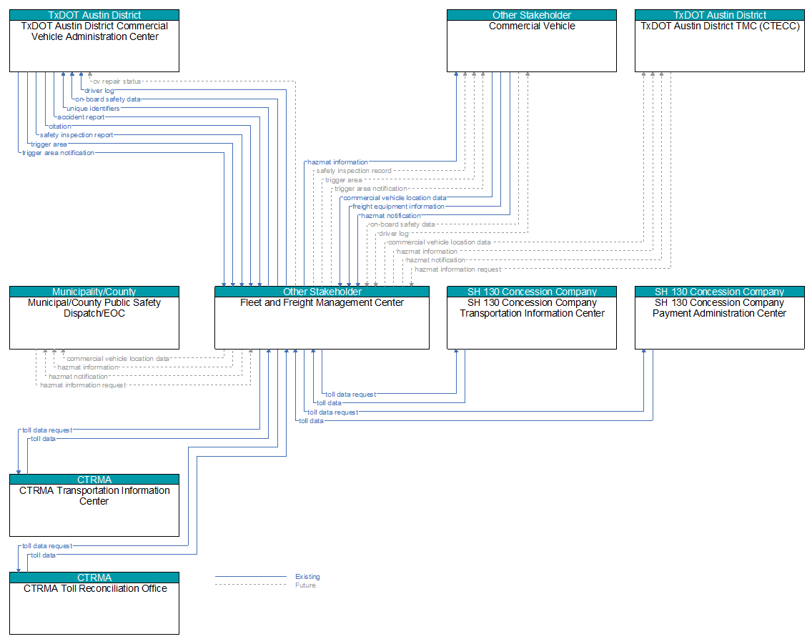Click the gray dashed 'driver log' flow label

pyautogui.click(x=394, y=234)
